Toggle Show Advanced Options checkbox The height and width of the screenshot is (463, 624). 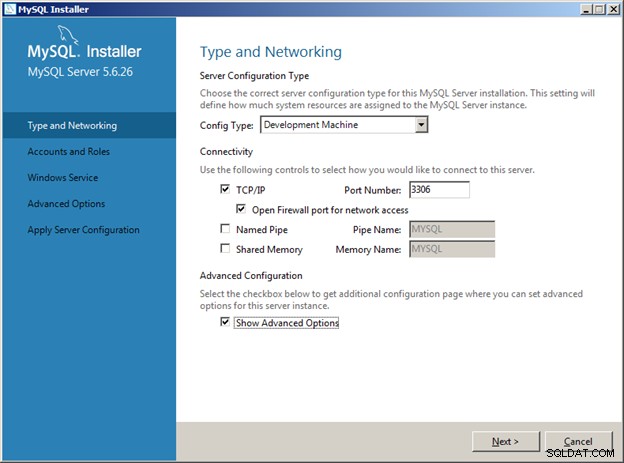(225, 322)
